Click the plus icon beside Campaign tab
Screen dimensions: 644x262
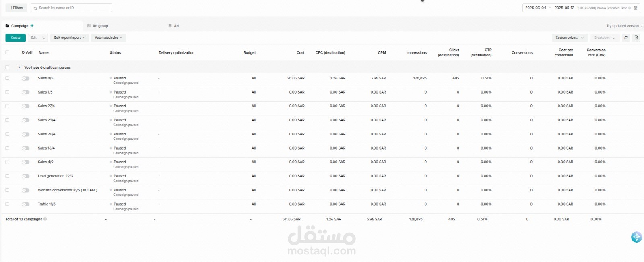click(x=32, y=25)
